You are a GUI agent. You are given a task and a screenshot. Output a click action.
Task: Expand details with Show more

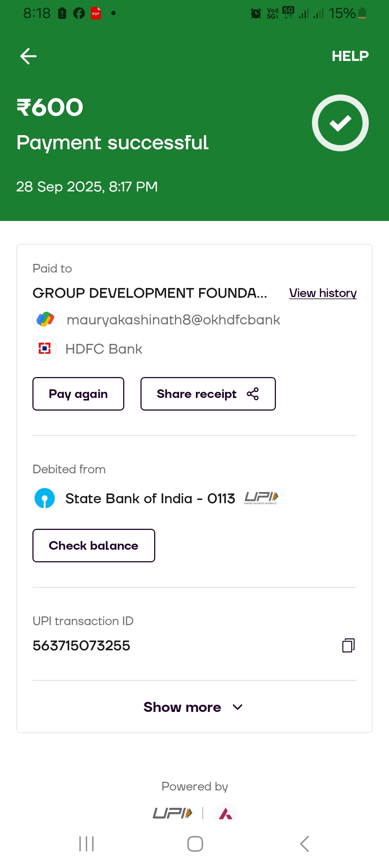point(182,707)
